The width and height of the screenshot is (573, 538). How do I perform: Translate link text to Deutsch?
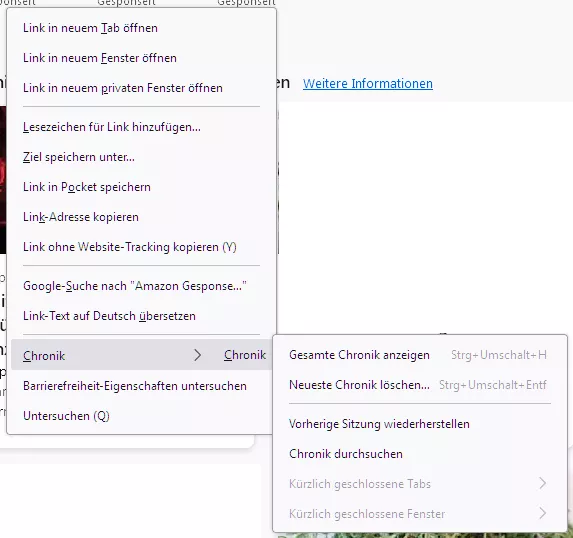pos(141,316)
